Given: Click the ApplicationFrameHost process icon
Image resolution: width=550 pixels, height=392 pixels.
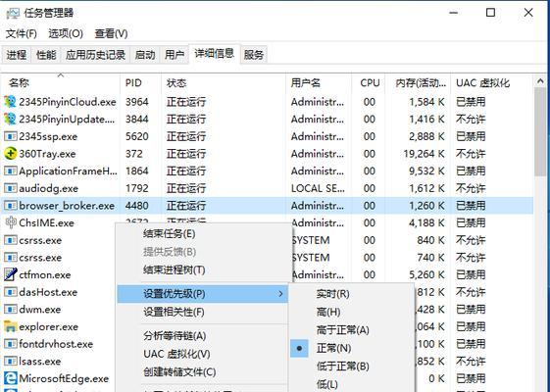Looking at the screenshot, I should pyautogui.click(x=10, y=171).
